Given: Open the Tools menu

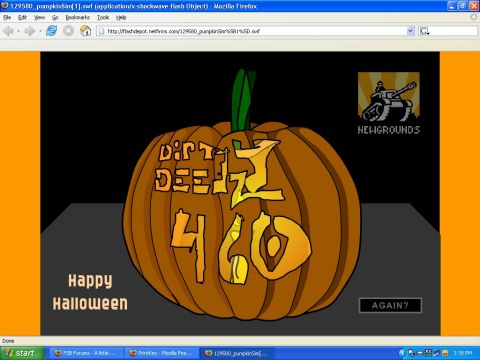Looking at the screenshot, I should pyautogui.click(x=103, y=17).
